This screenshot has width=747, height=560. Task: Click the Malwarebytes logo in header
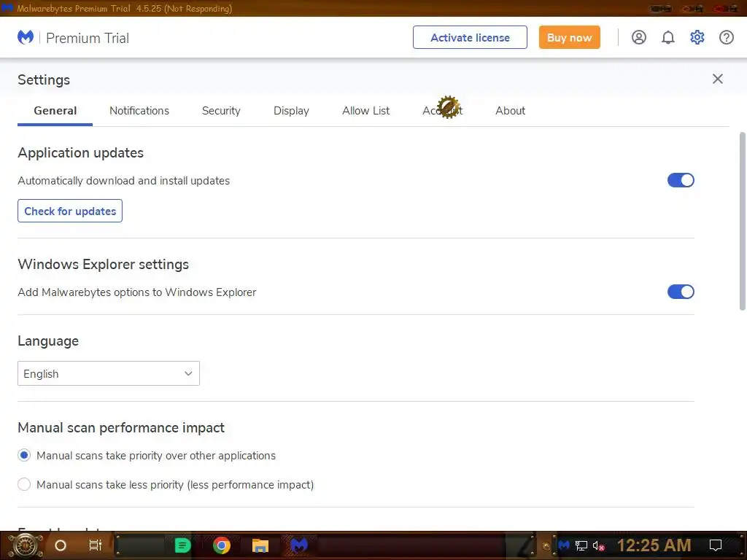coord(26,37)
